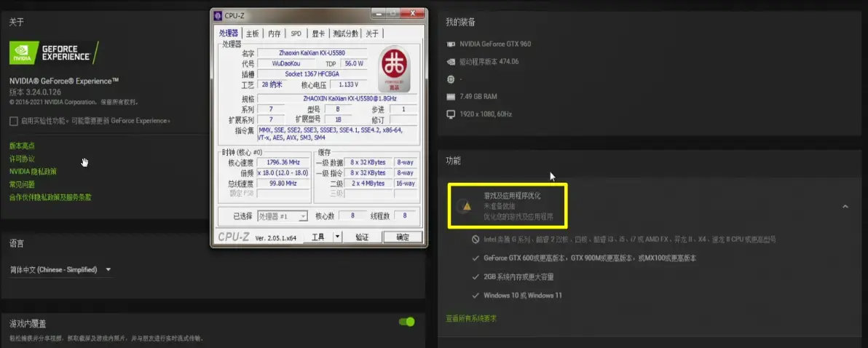Click the 1920 x 1080, 60Hz text

(486, 114)
